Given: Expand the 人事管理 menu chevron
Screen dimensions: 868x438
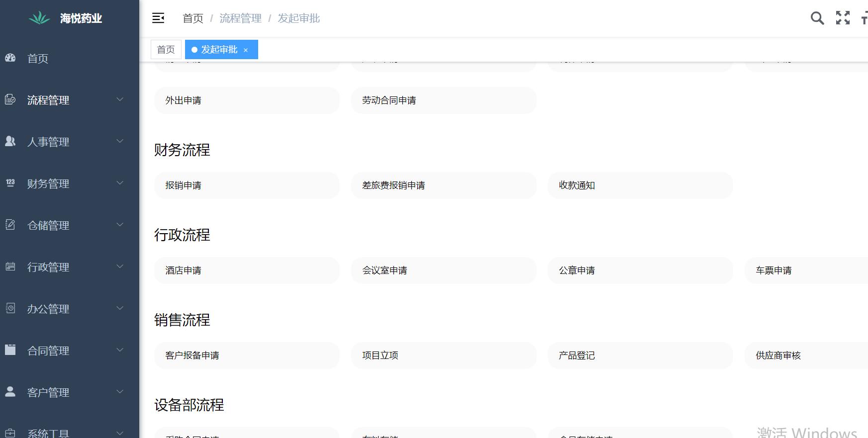Looking at the screenshot, I should 120,141.
